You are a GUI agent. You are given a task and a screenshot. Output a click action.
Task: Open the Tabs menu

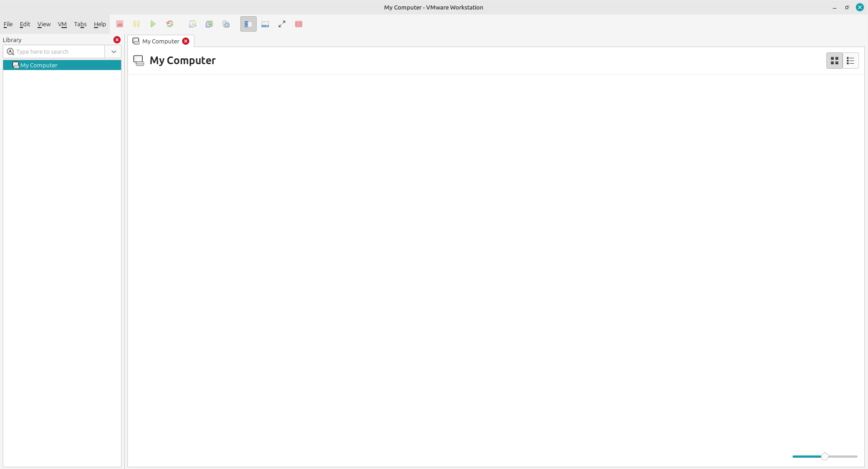[80, 24]
